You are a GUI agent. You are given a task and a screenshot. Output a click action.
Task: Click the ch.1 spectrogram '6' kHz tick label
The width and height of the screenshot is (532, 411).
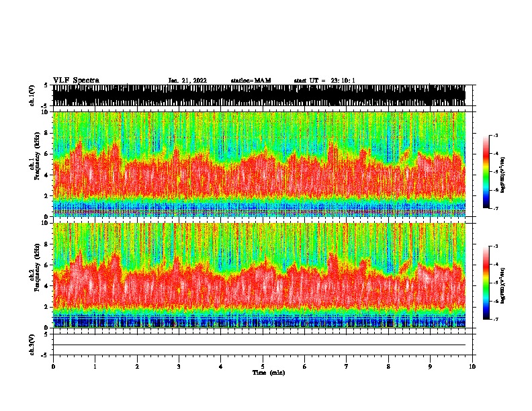47,154
